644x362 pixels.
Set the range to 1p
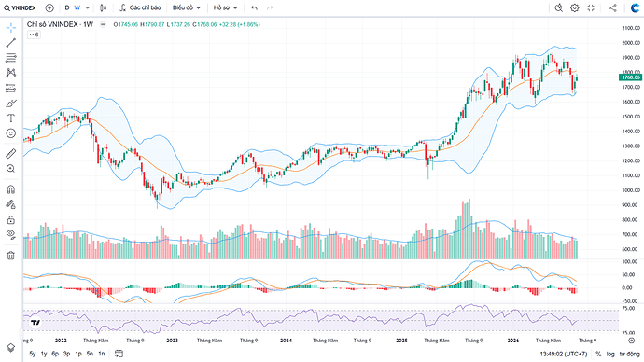tap(78, 354)
